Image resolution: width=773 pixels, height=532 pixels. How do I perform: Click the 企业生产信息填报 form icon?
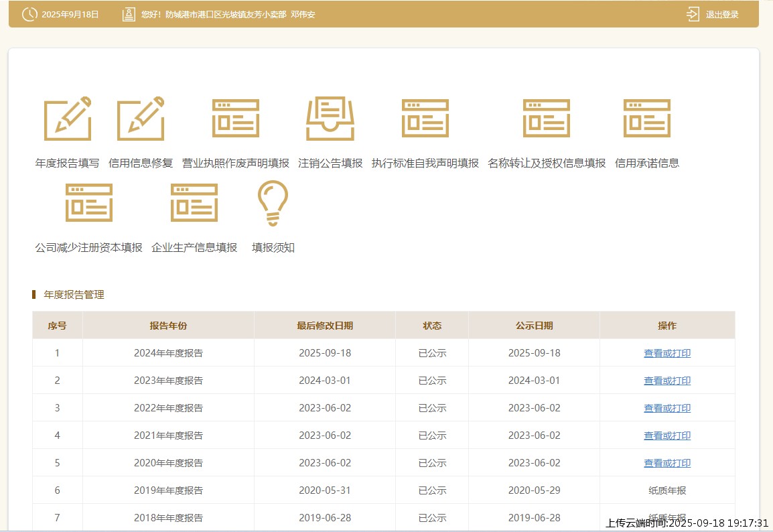click(x=194, y=202)
